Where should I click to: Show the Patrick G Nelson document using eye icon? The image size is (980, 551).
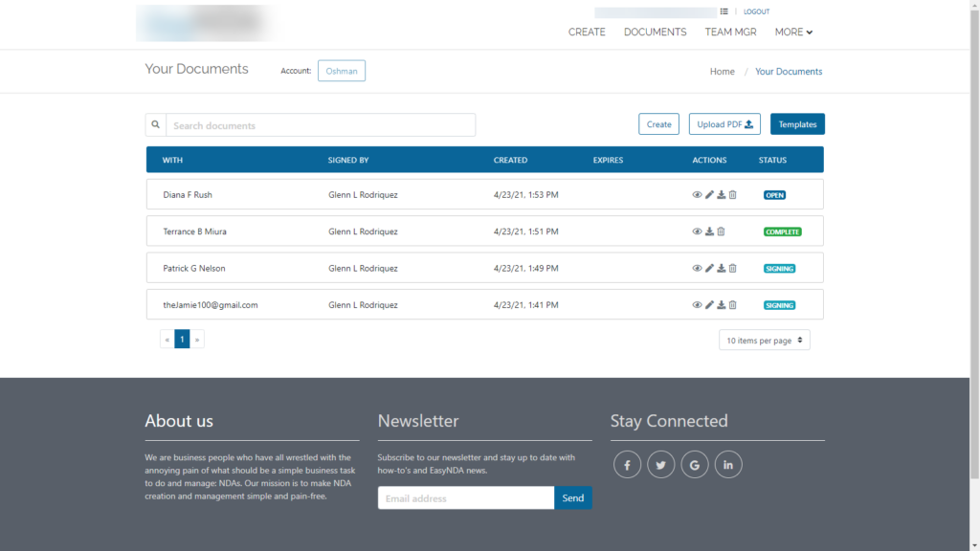(697, 268)
